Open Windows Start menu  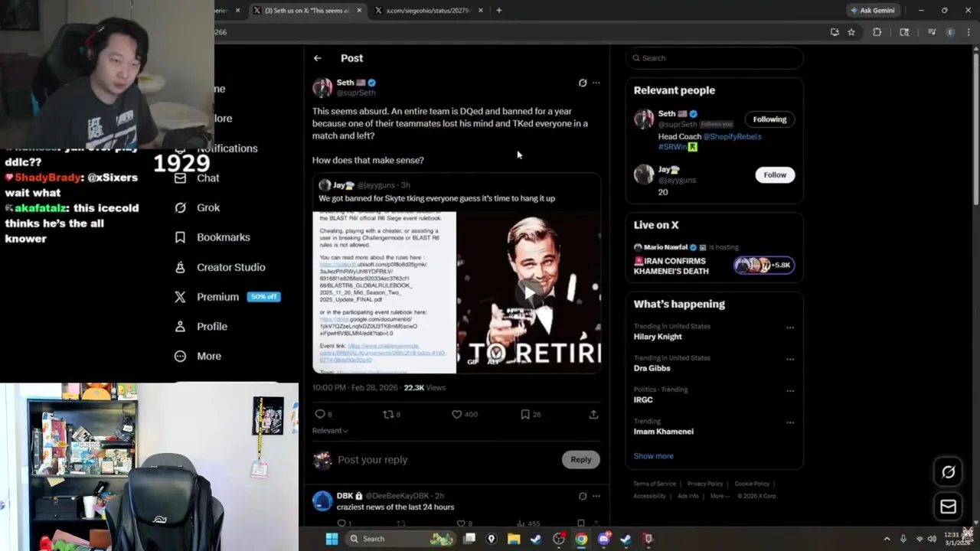332,539
